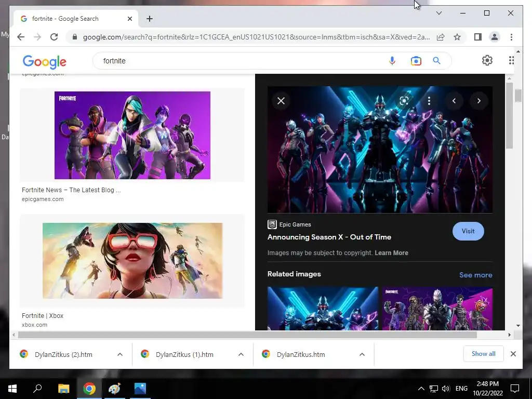Click the horizontal page scrollbar
This screenshot has height=399, width=532.
pyautogui.click(x=247, y=335)
